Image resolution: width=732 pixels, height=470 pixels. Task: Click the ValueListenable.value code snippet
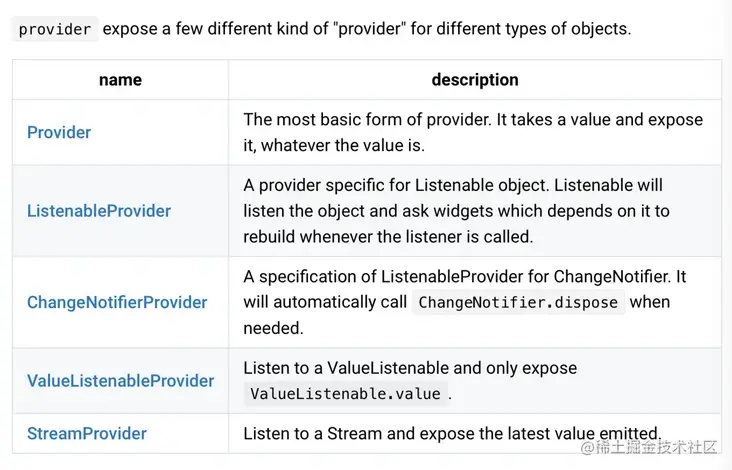pyautogui.click(x=345, y=394)
